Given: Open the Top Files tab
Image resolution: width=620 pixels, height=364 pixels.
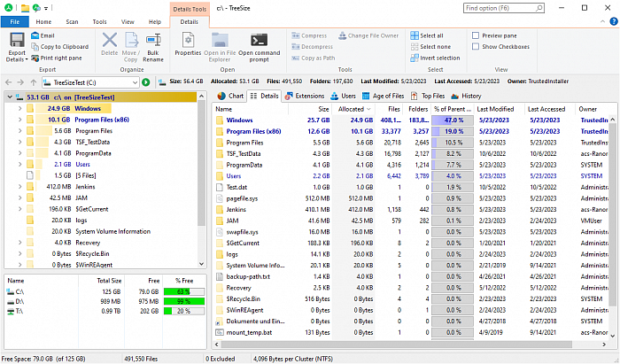Looking at the screenshot, I should click(428, 96).
